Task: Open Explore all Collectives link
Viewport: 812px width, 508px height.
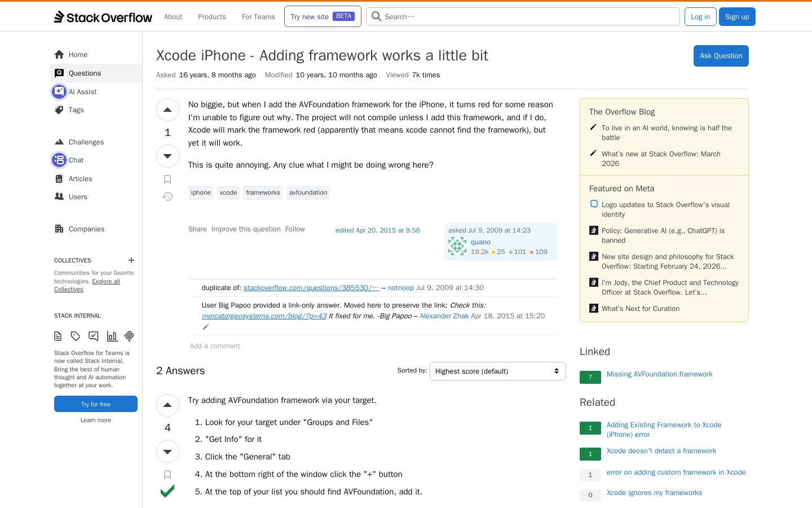Action: 87,285
